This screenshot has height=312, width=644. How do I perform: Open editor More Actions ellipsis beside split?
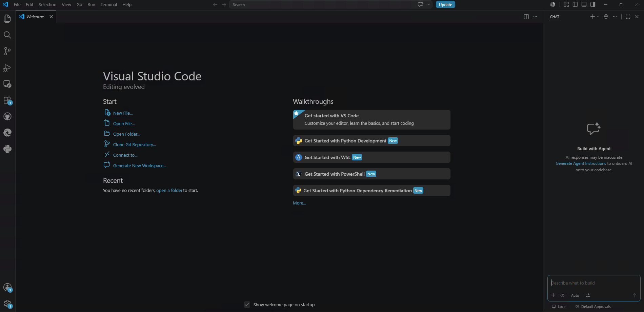pos(535,17)
